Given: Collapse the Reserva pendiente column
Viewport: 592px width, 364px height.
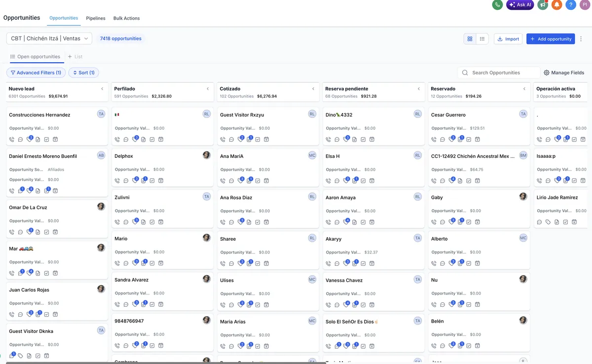Looking at the screenshot, I should [x=419, y=89].
